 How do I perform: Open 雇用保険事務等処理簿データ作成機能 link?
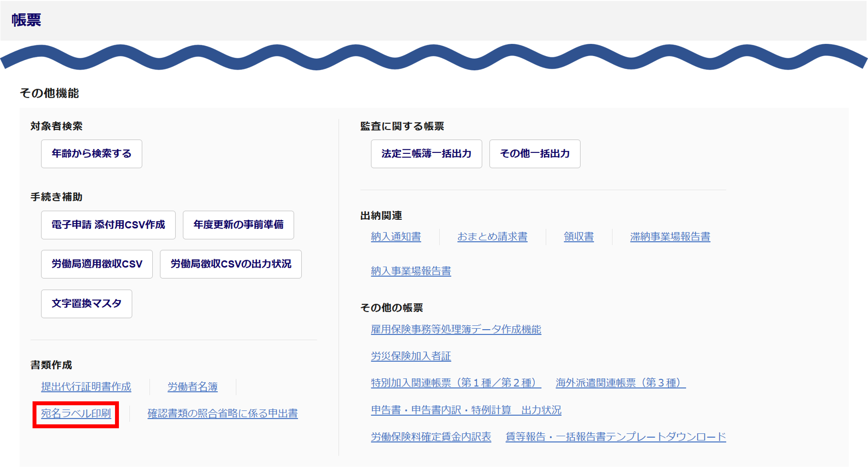coord(456,329)
